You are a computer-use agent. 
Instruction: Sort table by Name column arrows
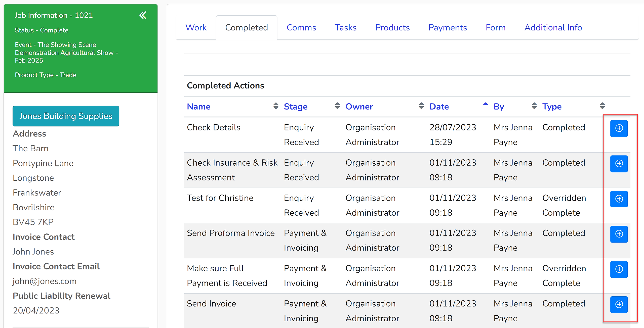(x=276, y=106)
